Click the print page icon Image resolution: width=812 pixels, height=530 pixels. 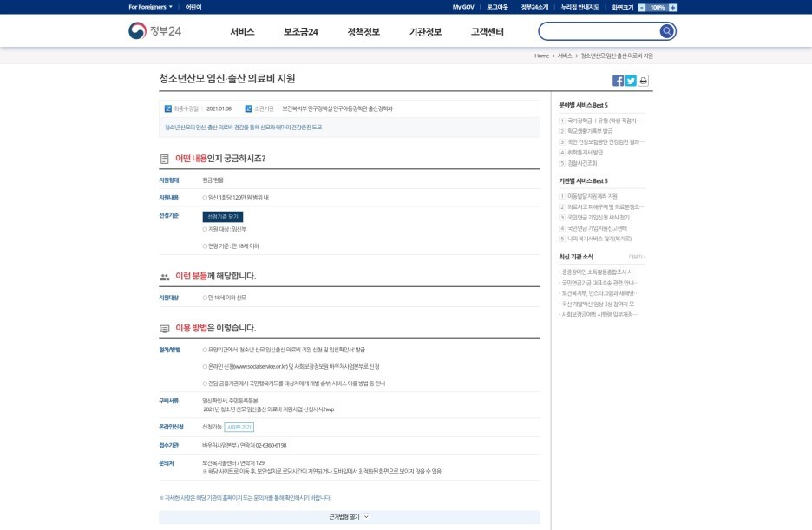tap(643, 80)
